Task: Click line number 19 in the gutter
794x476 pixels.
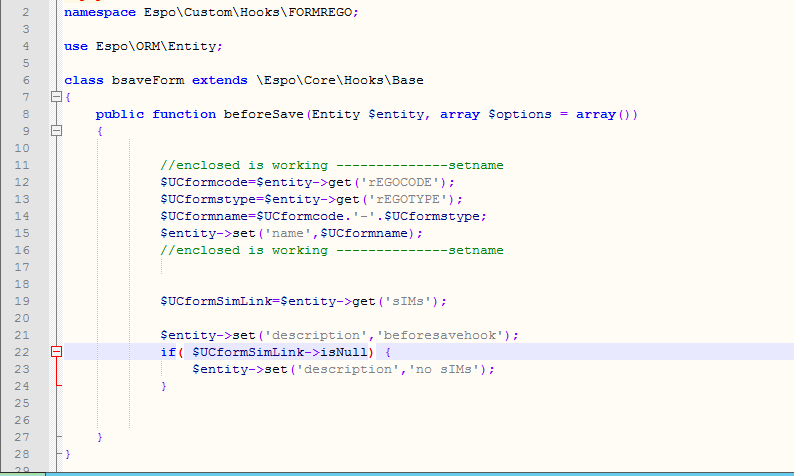Action: 22,301
